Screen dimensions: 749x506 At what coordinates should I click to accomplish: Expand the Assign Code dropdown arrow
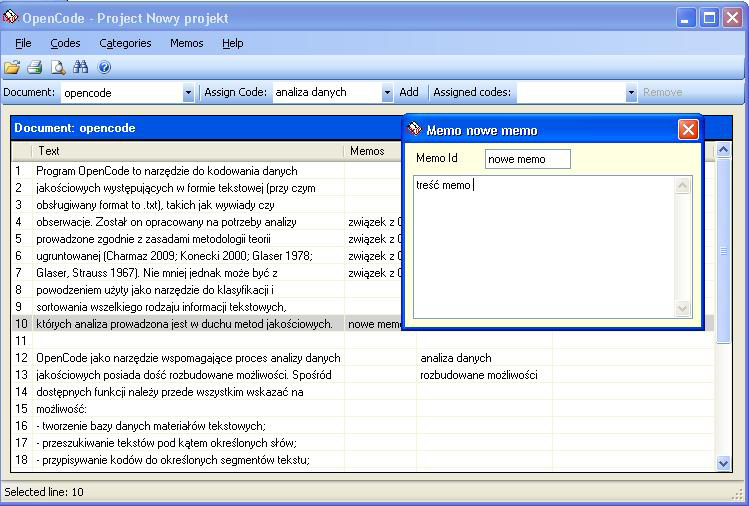coord(387,93)
